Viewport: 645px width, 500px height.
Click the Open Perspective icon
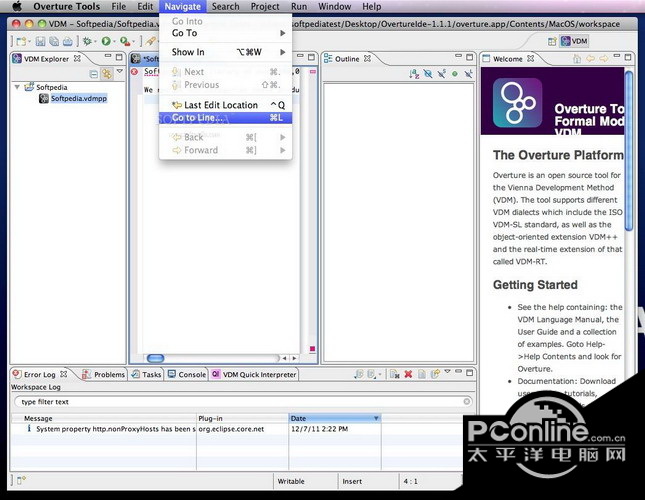point(552,41)
